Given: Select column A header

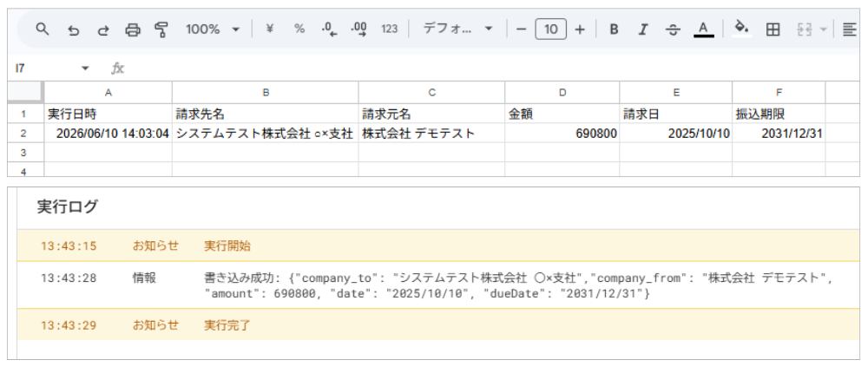Looking at the screenshot, I should click(x=108, y=93).
